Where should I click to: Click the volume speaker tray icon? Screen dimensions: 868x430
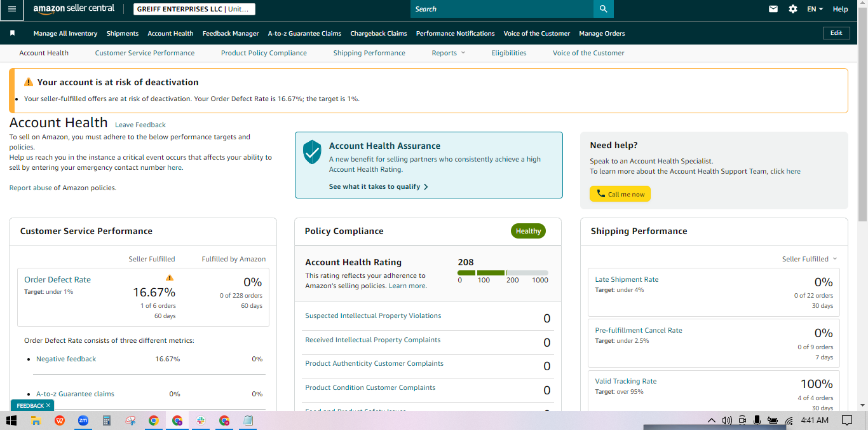pyautogui.click(x=727, y=420)
